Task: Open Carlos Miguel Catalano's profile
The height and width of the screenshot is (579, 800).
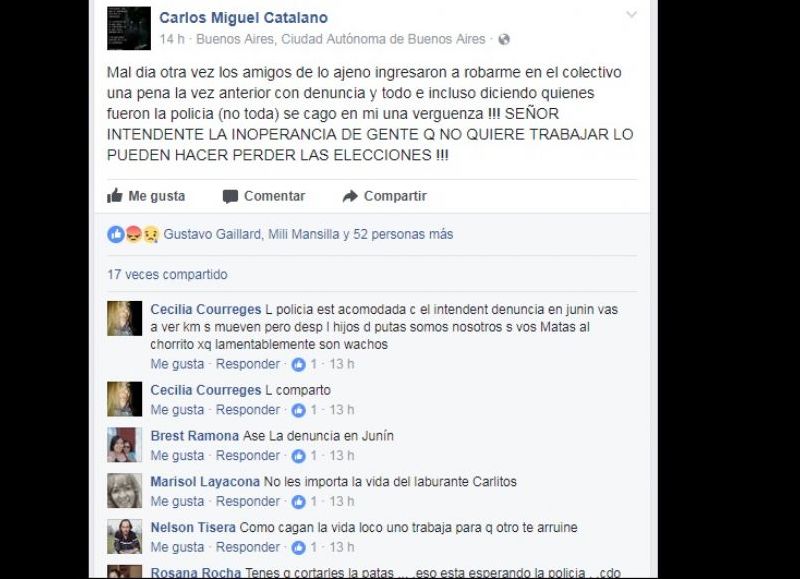Action: [243, 18]
